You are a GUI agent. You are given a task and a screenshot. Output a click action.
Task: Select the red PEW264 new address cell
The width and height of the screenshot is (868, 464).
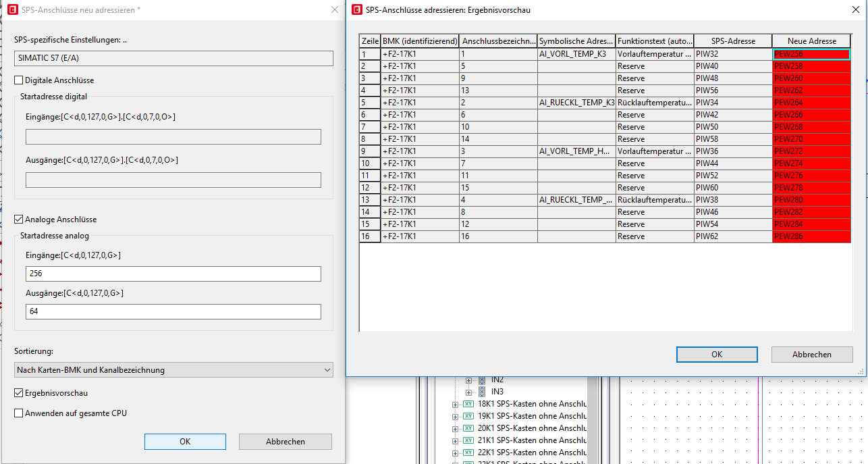point(811,103)
